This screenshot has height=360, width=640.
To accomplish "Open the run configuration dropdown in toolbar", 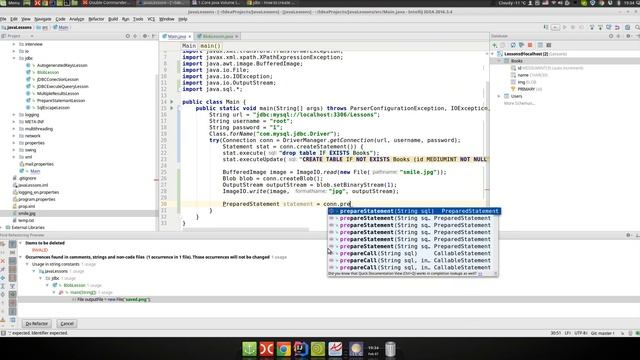I will pyautogui.click(x=555, y=27).
